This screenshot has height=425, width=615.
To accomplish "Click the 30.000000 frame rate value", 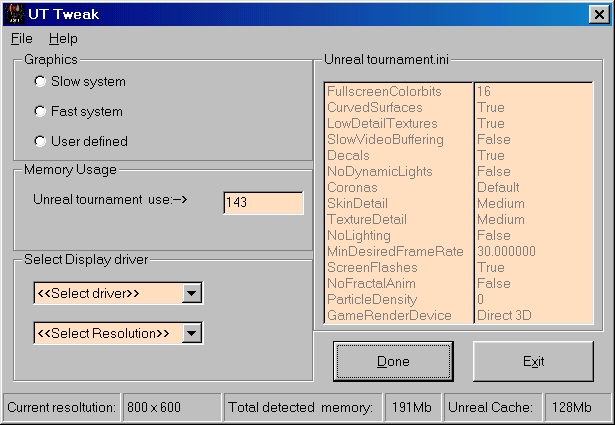I will tap(506, 251).
